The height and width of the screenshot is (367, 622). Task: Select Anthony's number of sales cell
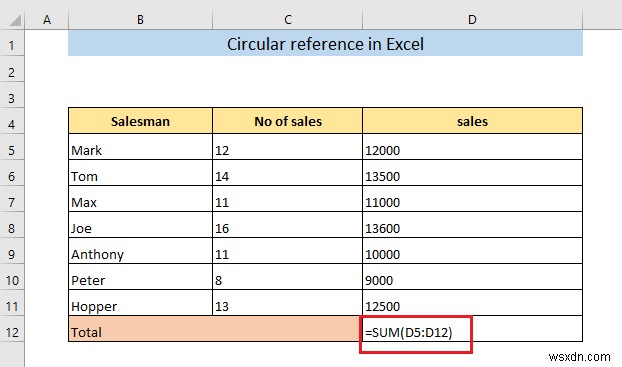[288, 251]
